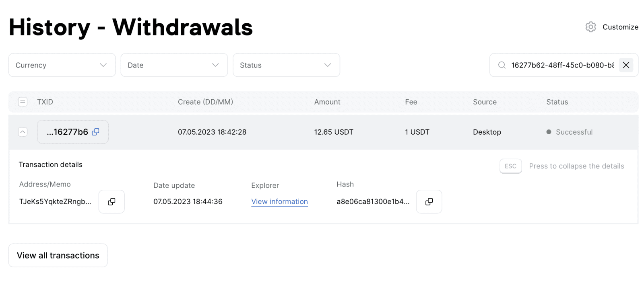
Task: Click the Customize gear icon
Action: coord(590,27)
